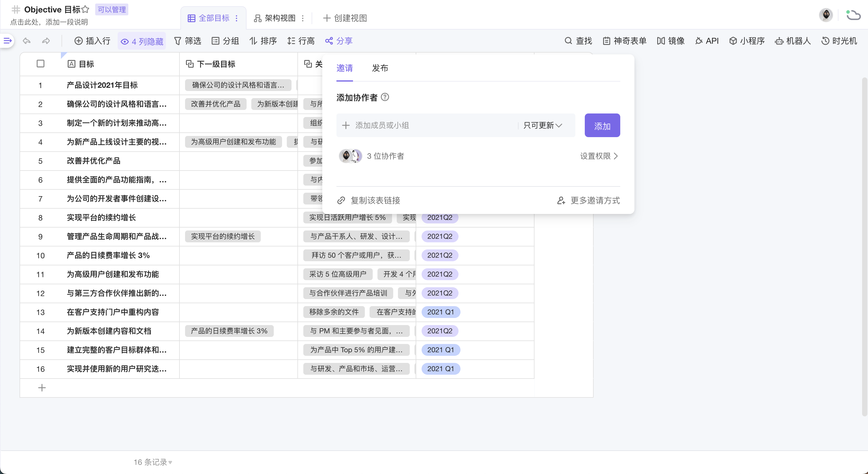Expand the 16 条记录 record count dropdown

tap(153, 462)
